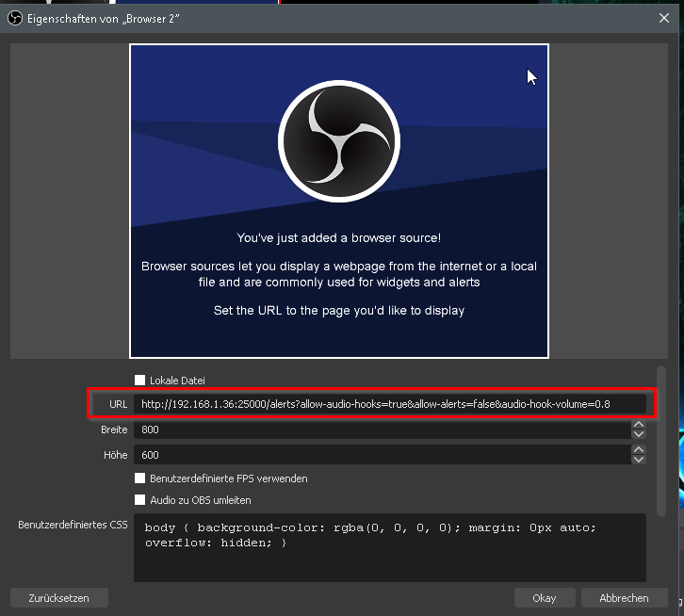The height and width of the screenshot is (616, 684).
Task: Cancel with the Abbrechen button
Action: click(623, 598)
